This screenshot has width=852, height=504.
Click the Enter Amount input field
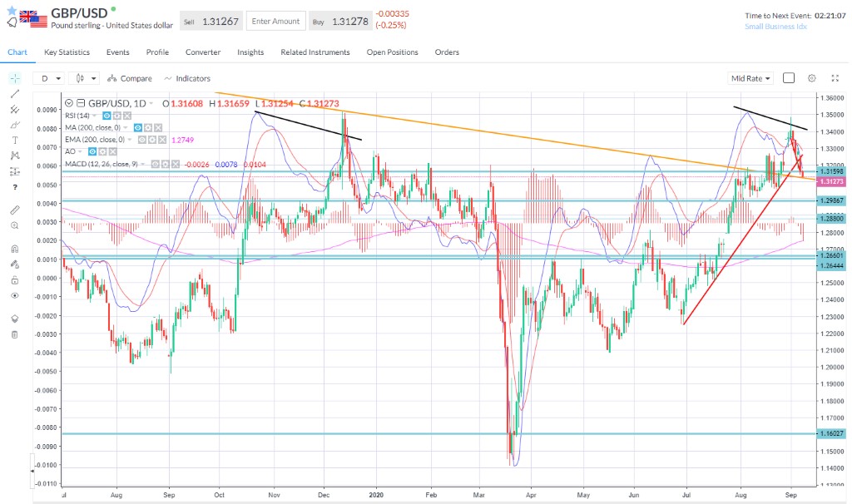[x=275, y=21]
